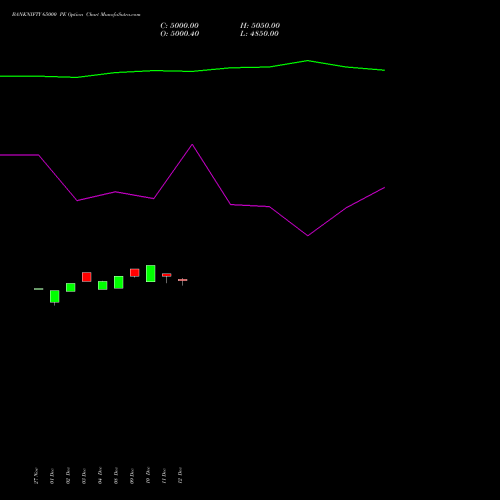Screen dimensions: 500x500
Task: Click the 27 Nov date label
Action: (36, 476)
